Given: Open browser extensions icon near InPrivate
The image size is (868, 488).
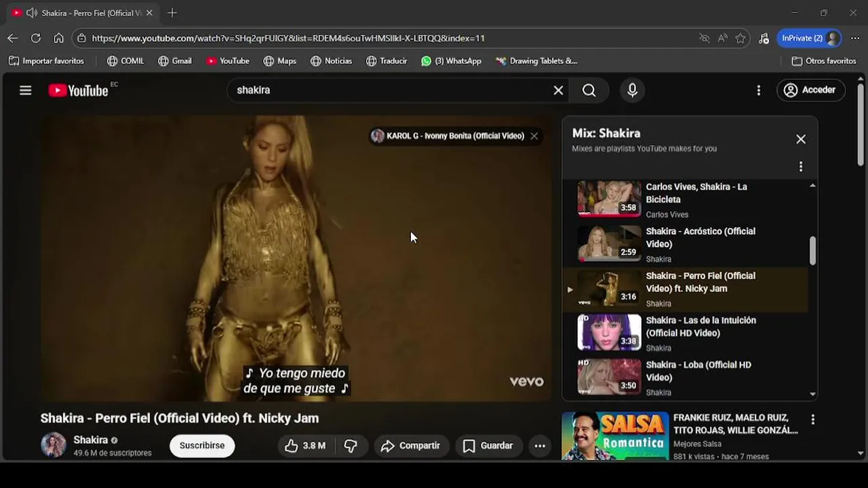Looking at the screenshot, I should (x=764, y=38).
